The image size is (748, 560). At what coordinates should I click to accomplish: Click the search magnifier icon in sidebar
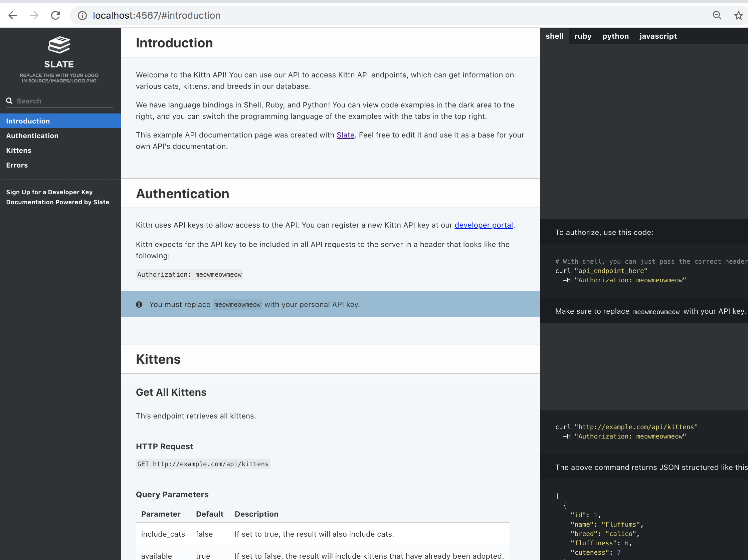point(9,101)
